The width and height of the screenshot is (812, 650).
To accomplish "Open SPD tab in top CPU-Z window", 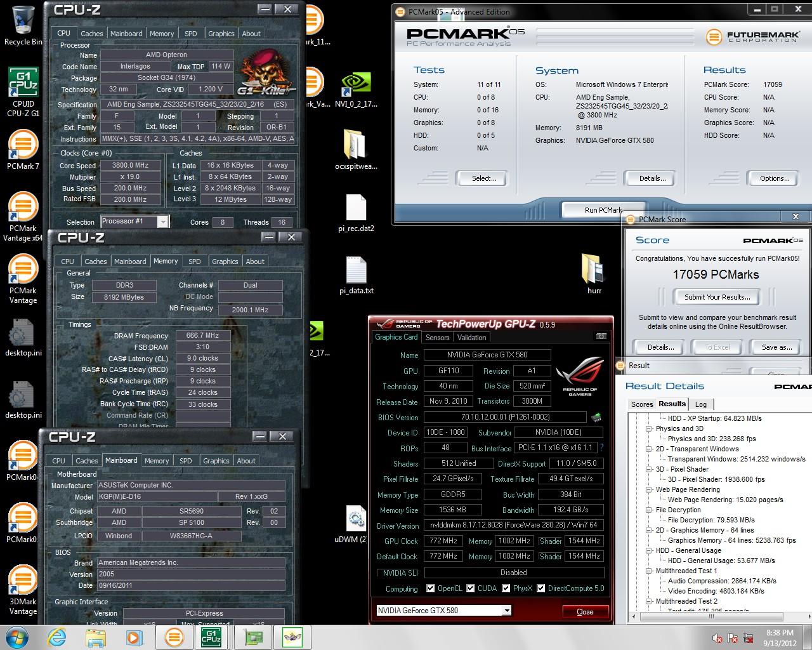I will point(191,34).
